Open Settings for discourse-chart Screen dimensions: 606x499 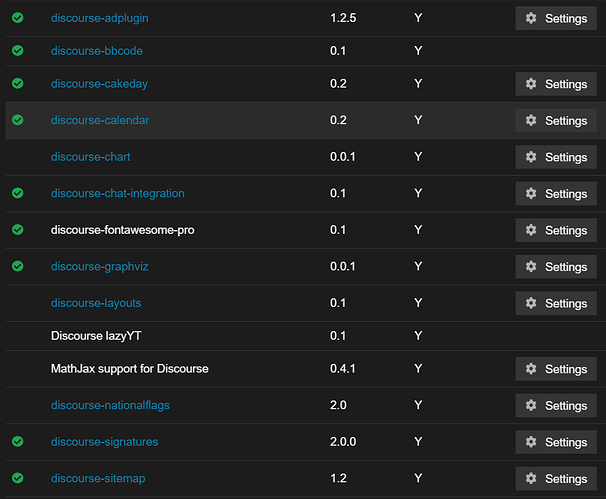click(556, 157)
